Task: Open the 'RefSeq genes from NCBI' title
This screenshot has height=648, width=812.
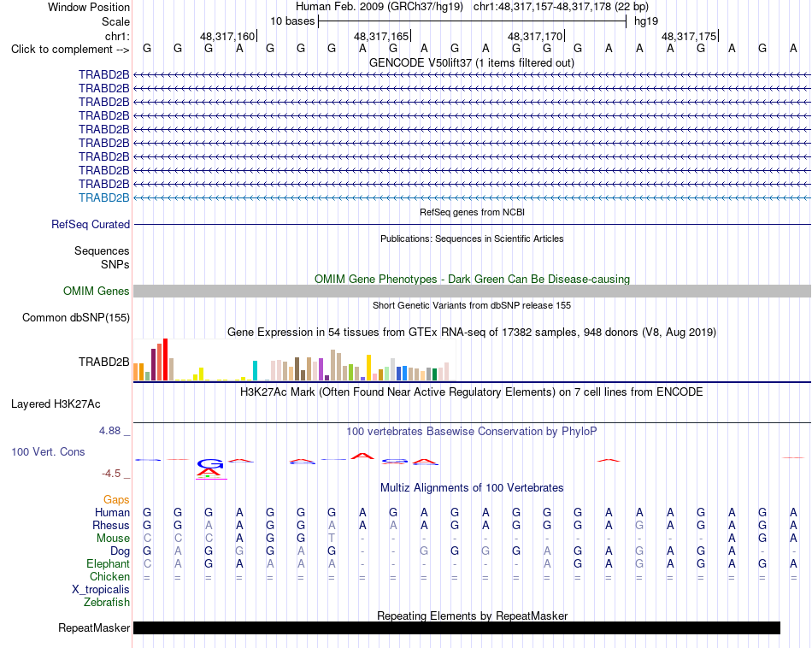Action: (472, 212)
